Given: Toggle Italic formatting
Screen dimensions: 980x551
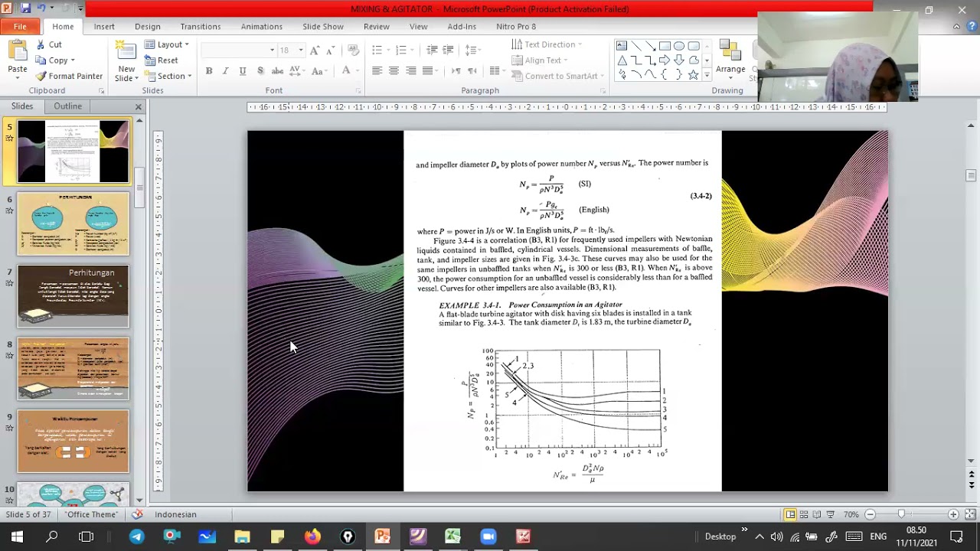Looking at the screenshot, I should pos(225,71).
